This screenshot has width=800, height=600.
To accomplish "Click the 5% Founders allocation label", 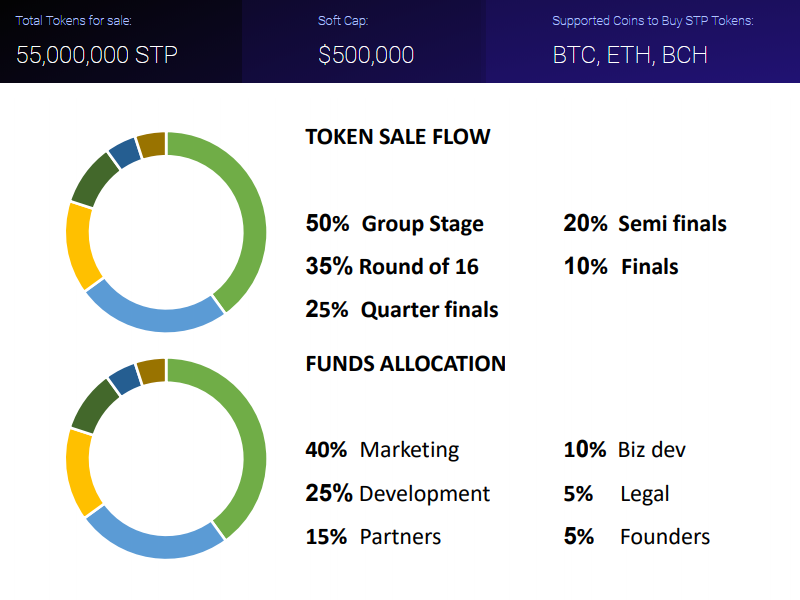I will point(637,536).
